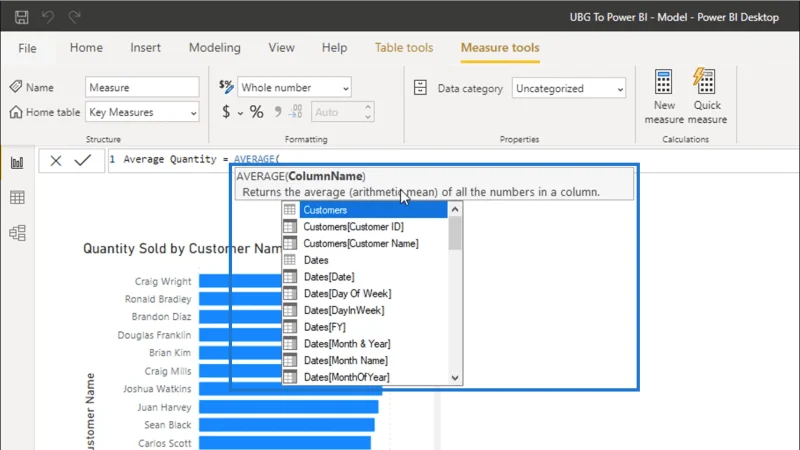
Task: Click the autocomplete list scroll down arrow
Action: tap(455, 378)
